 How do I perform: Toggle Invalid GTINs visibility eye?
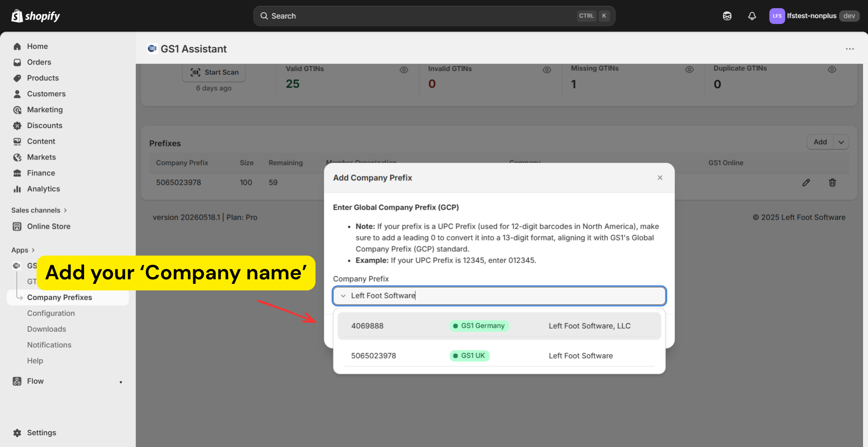(547, 70)
